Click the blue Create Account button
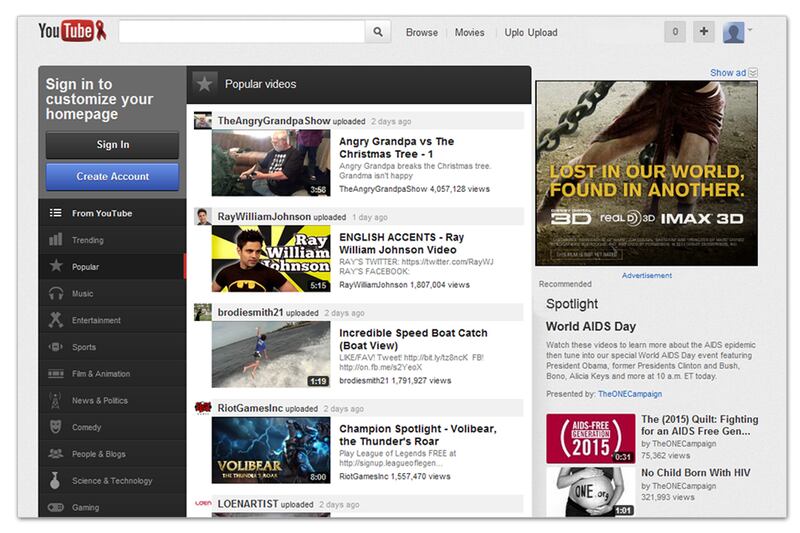The width and height of the screenshot is (800, 533). (x=112, y=177)
